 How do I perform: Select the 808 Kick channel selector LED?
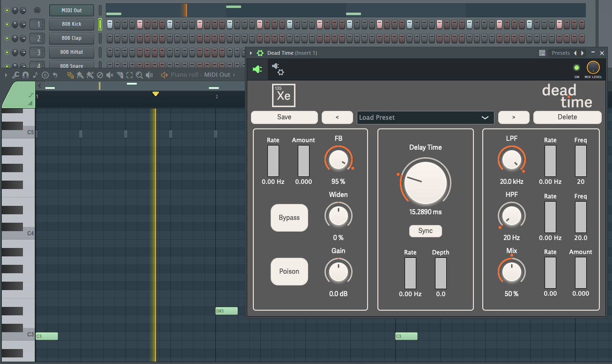coord(100,24)
